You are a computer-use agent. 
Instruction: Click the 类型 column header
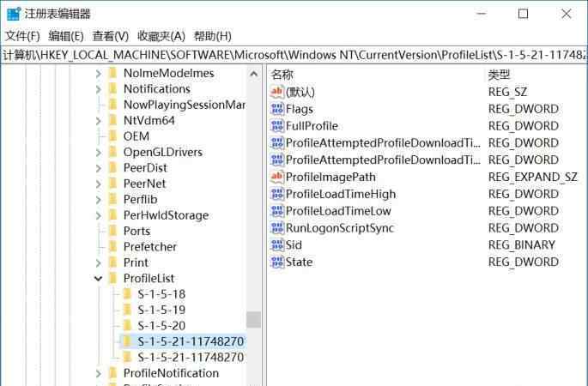499,75
